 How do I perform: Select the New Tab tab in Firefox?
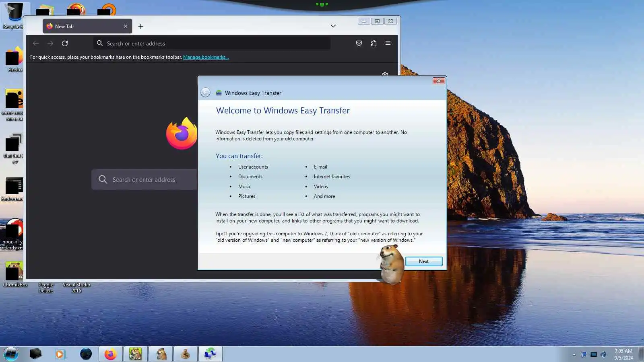tap(87, 26)
